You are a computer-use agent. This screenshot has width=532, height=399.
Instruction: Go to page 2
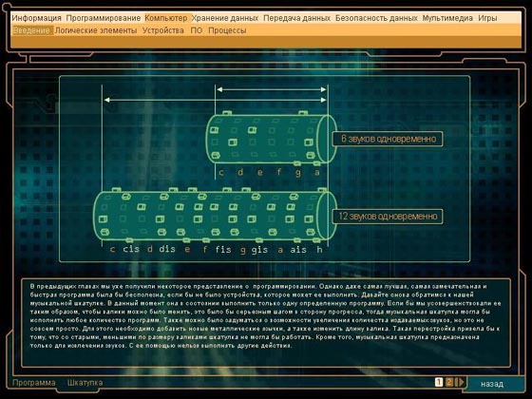click(448, 382)
